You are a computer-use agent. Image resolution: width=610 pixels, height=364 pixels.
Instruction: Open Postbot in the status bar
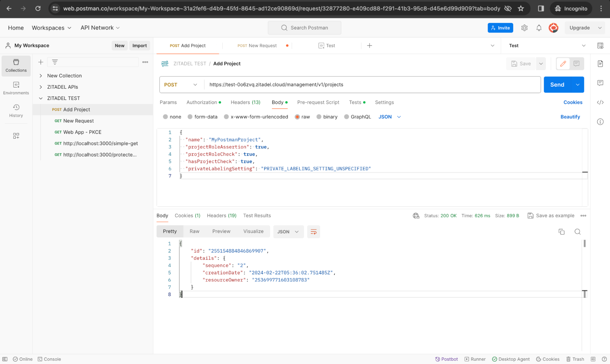click(446, 359)
